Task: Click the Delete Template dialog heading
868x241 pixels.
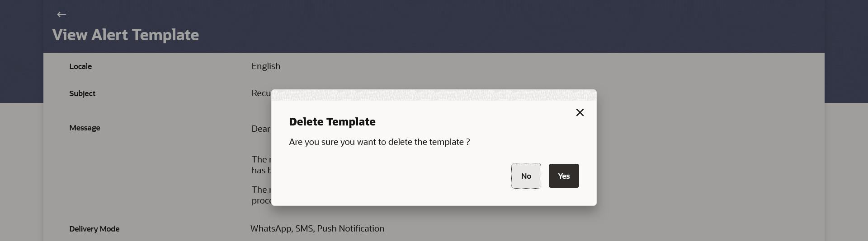Action: (332, 122)
